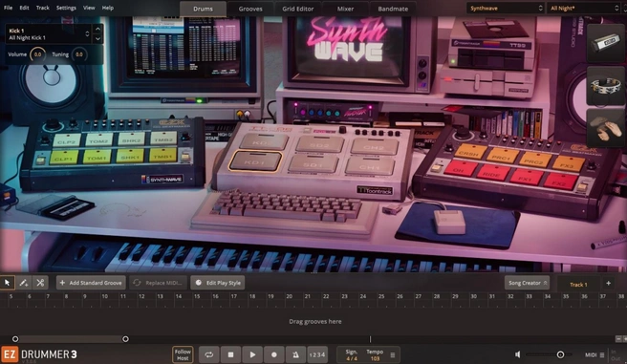Toggle Follow Host mode

click(183, 354)
